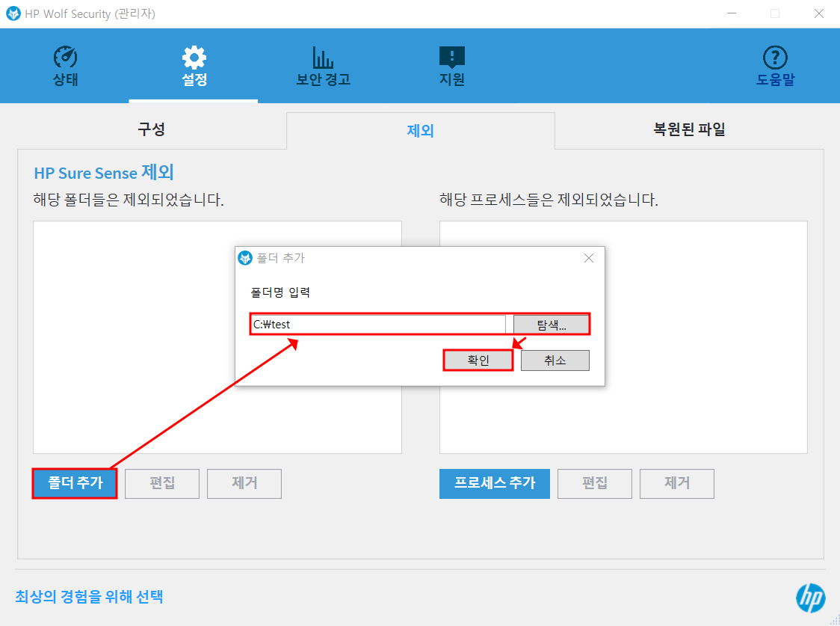The height and width of the screenshot is (626, 840).
Task: Click the excluded folders list box
Action: (x=217, y=337)
